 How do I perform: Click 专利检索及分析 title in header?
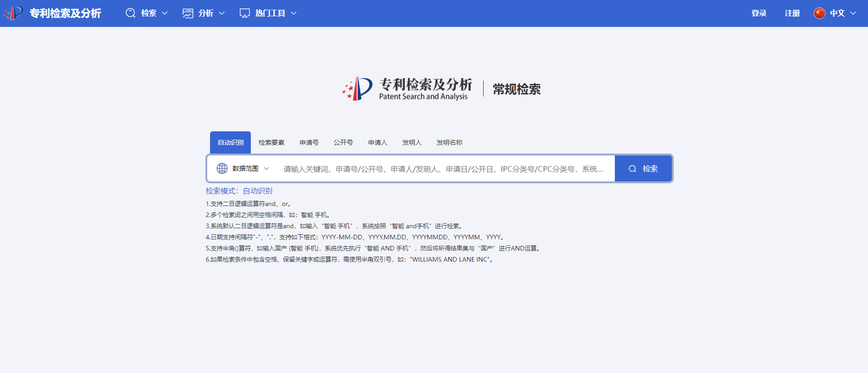click(x=65, y=13)
